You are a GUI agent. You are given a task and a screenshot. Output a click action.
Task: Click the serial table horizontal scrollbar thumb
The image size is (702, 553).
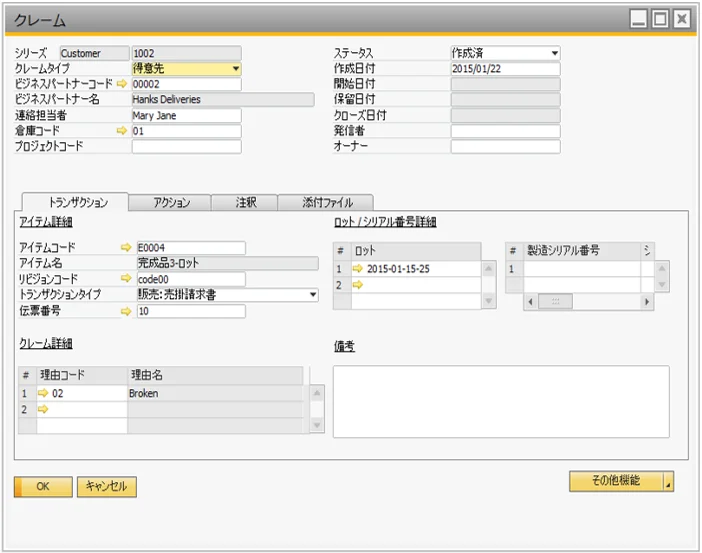(x=555, y=301)
